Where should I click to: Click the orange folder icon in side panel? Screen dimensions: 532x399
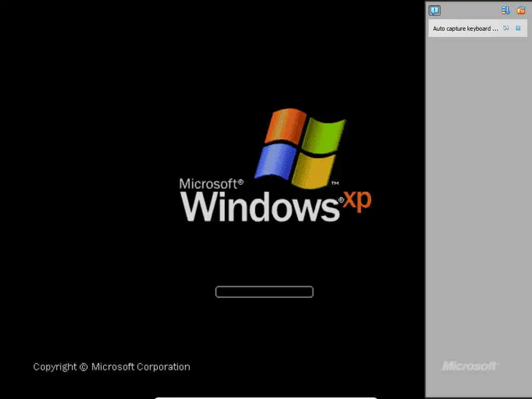(x=521, y=10)
